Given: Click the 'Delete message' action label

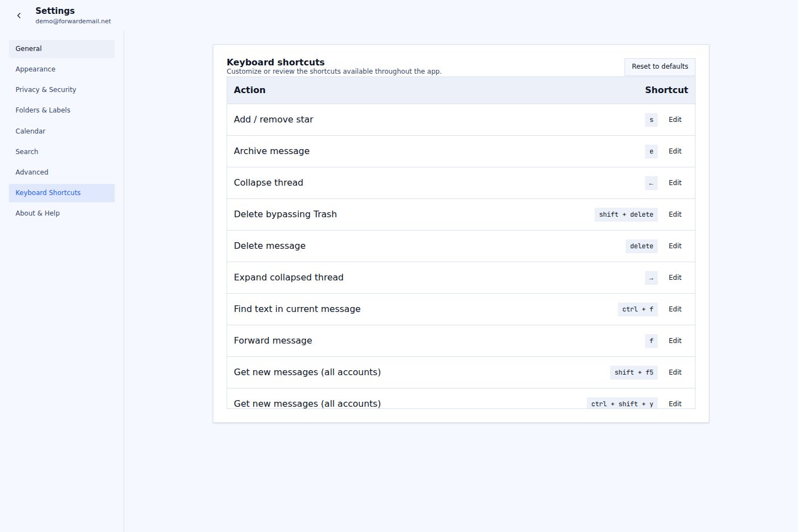Looking at the screenshot, I should click(269, 246).
